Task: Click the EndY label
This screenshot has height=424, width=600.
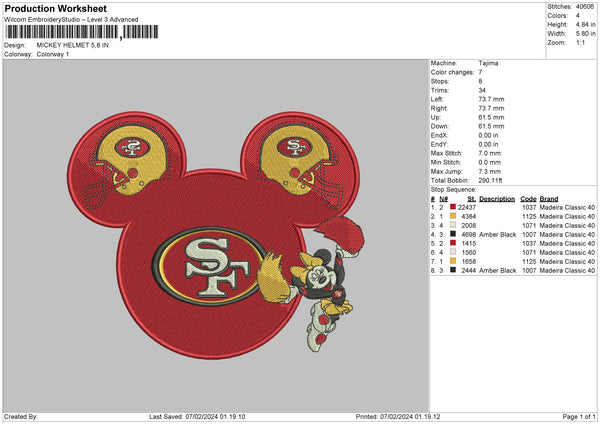Action: click(439, 144)
